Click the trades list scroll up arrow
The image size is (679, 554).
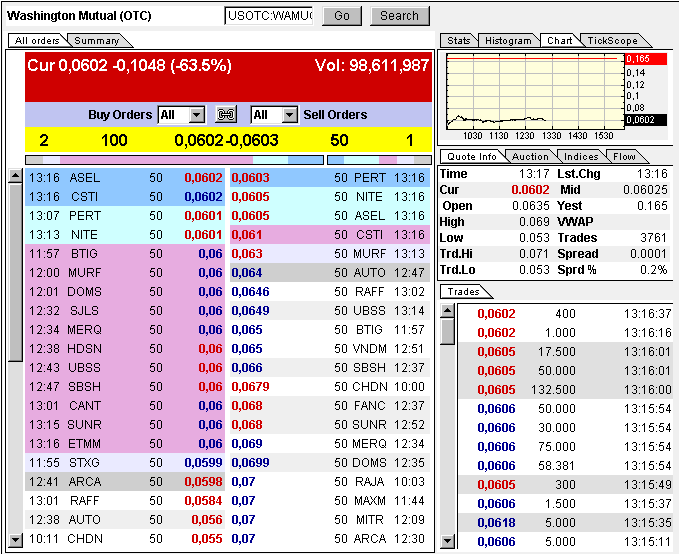447,311
